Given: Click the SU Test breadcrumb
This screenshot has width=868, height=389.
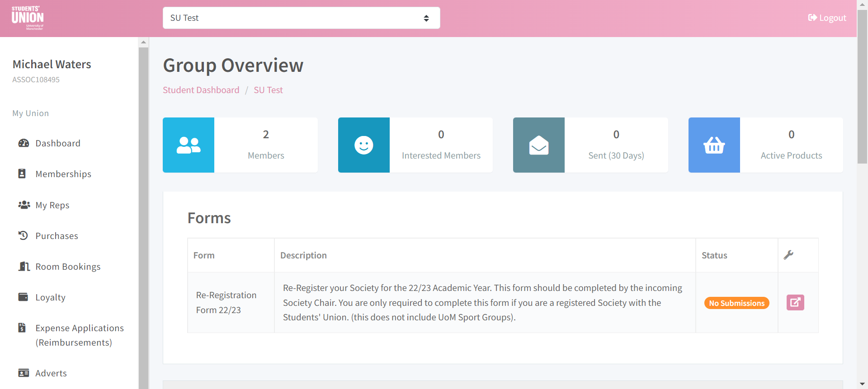Looking at the screenshot, I should [268, 90].
